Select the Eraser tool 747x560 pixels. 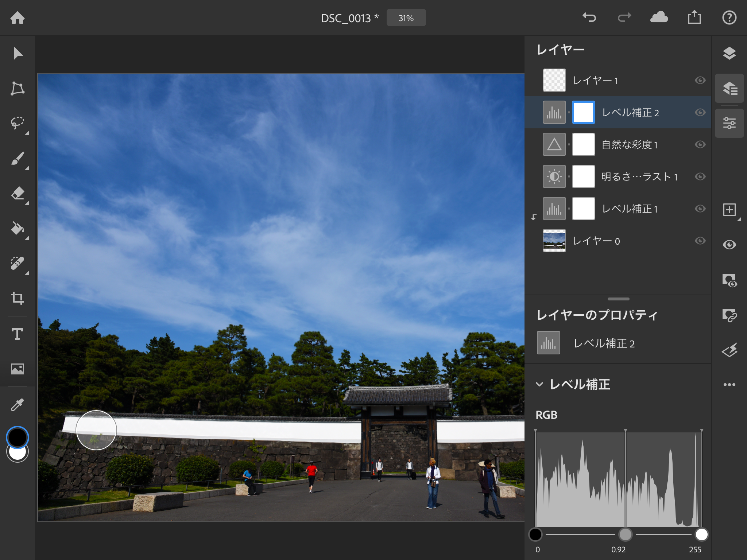tap(17, 193)
